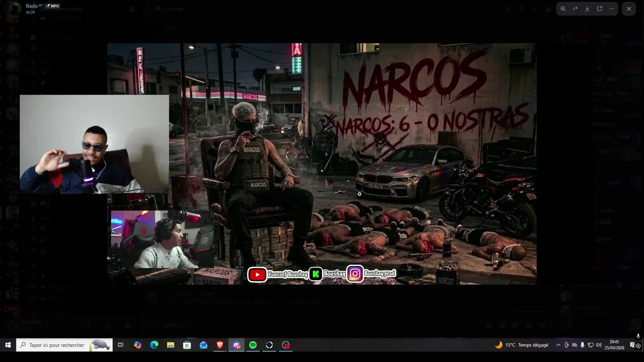This screenshot has height=362, width=644.
Task: Click the floating microphone indicator above the tray
Action: pos(638,336)
